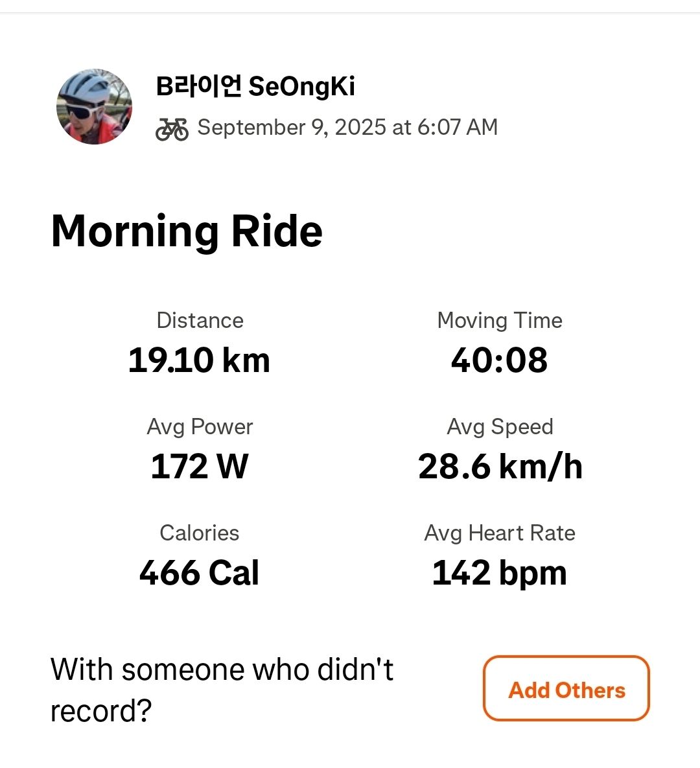Viewport: 700px width, 768px height.
Task: Select the Morning Ride activity title
Action: 187,231
